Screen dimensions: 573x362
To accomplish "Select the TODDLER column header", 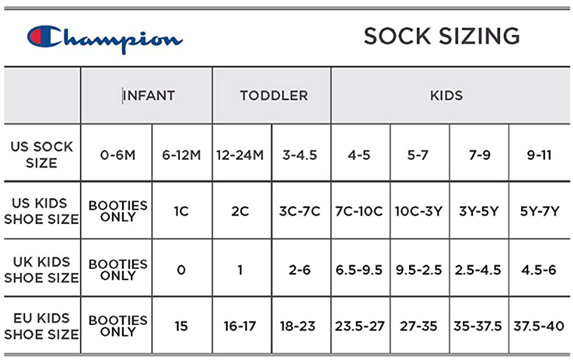I will (x=274, y=96).
